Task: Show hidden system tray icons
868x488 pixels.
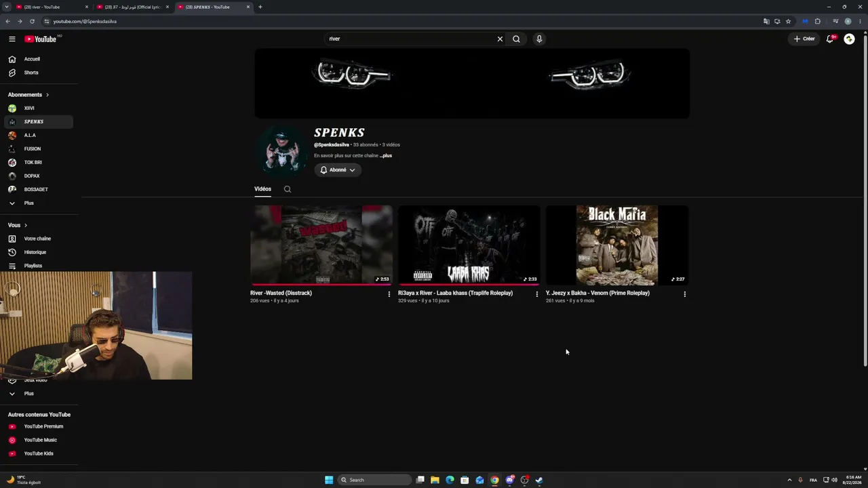Action: click(789, 480)
